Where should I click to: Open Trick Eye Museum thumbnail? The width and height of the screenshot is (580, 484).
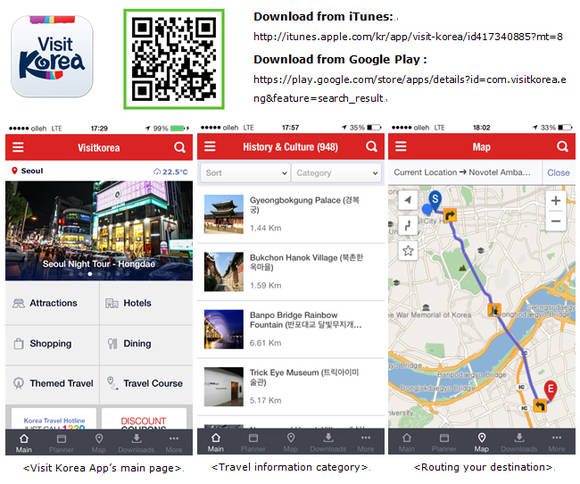point(224,387)
